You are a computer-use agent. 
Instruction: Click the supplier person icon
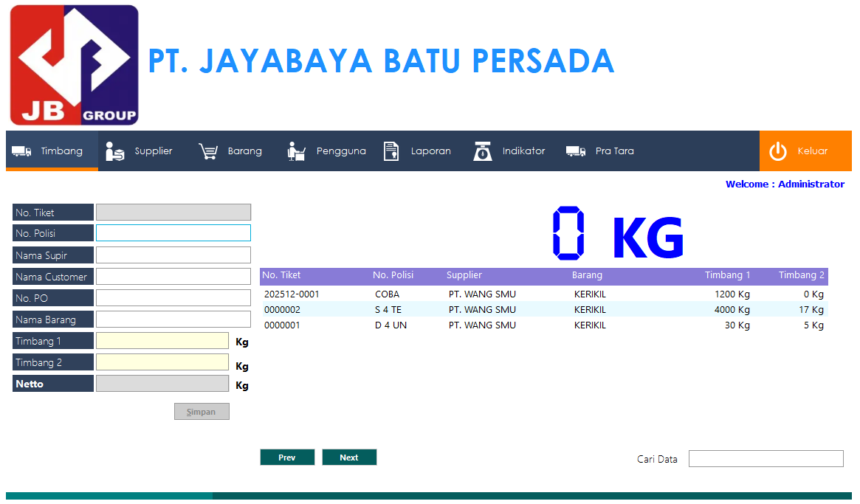click(x=114, y=151)
